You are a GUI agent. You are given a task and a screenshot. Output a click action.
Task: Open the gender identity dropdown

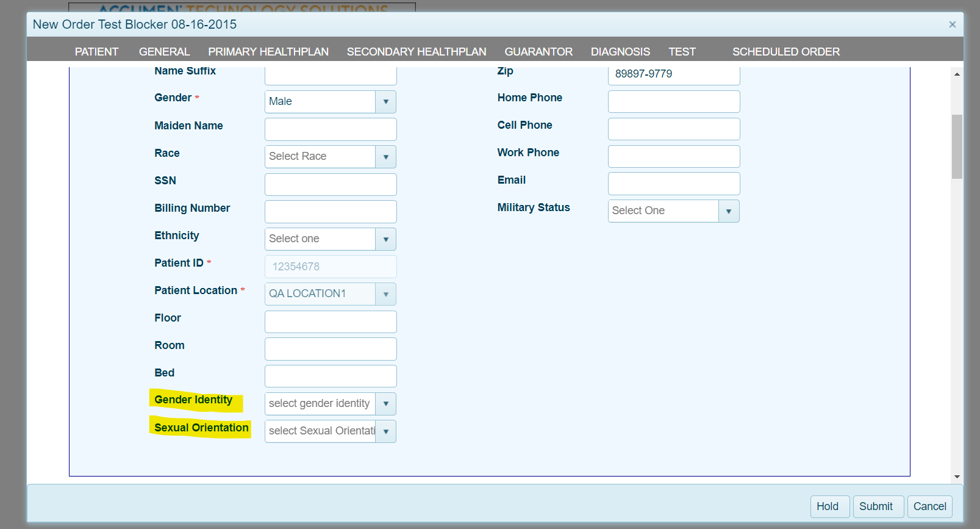385,404
